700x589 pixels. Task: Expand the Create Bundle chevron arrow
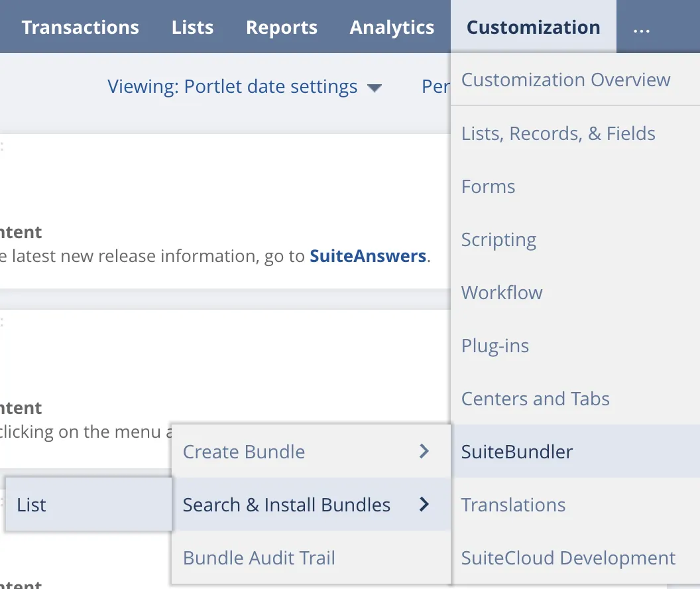pos(424,452)
